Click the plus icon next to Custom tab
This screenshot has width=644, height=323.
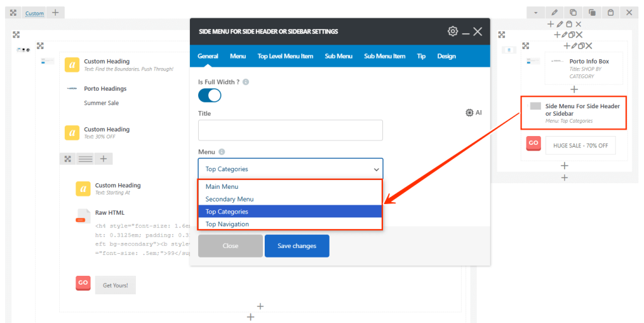point(55,12)
